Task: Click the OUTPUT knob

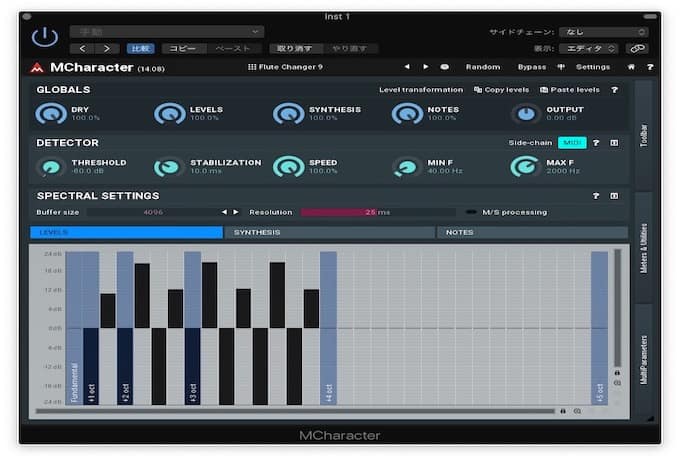Action: 526,114
